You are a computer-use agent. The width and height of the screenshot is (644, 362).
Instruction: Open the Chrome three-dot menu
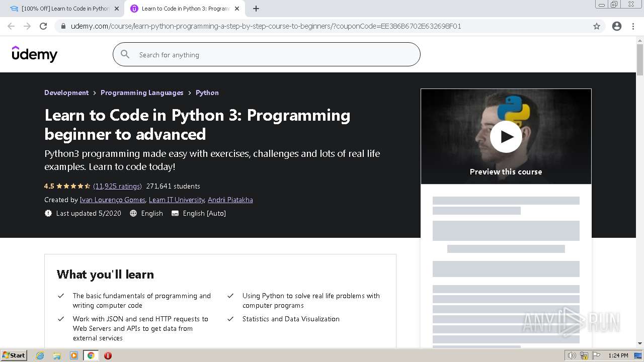633,26
